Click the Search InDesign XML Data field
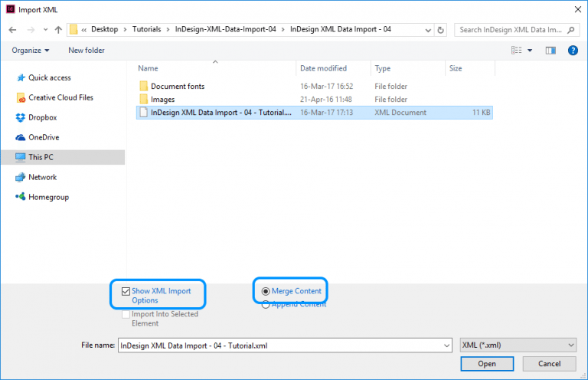The width and height of the screenshot is (588, 380). 513,30
